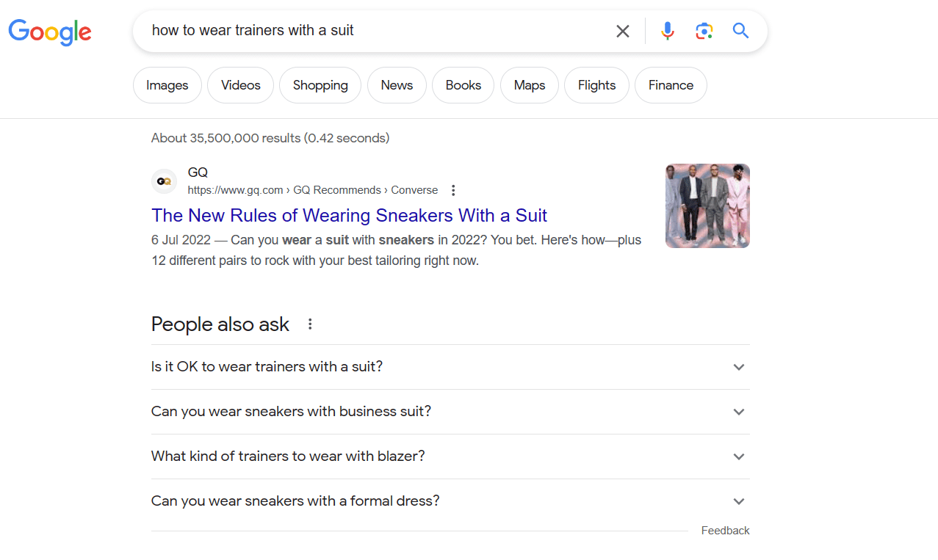The image size is (938, 560).
Task: Click the '6 Jul 2022' result snippet text
Action: click(x=397, y=250)
